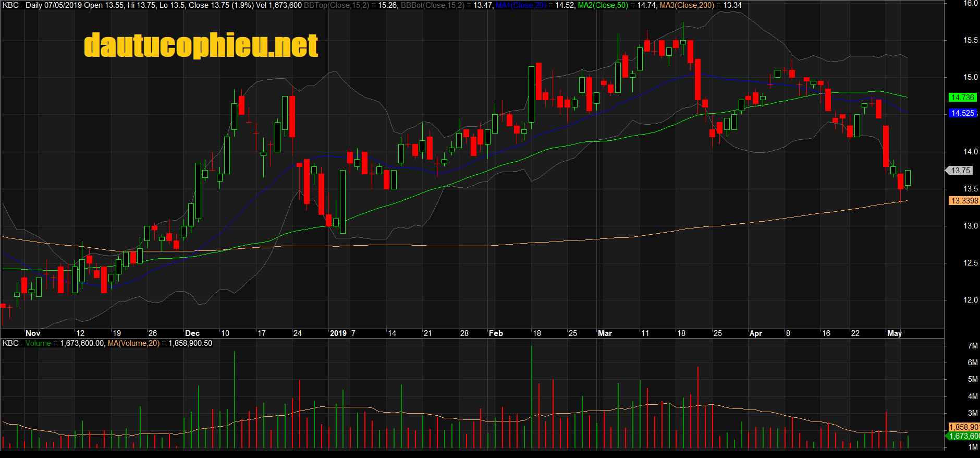Click the 13.75 last price marker
This screenshot has height=458, width=980.
(x=960, y=171)
